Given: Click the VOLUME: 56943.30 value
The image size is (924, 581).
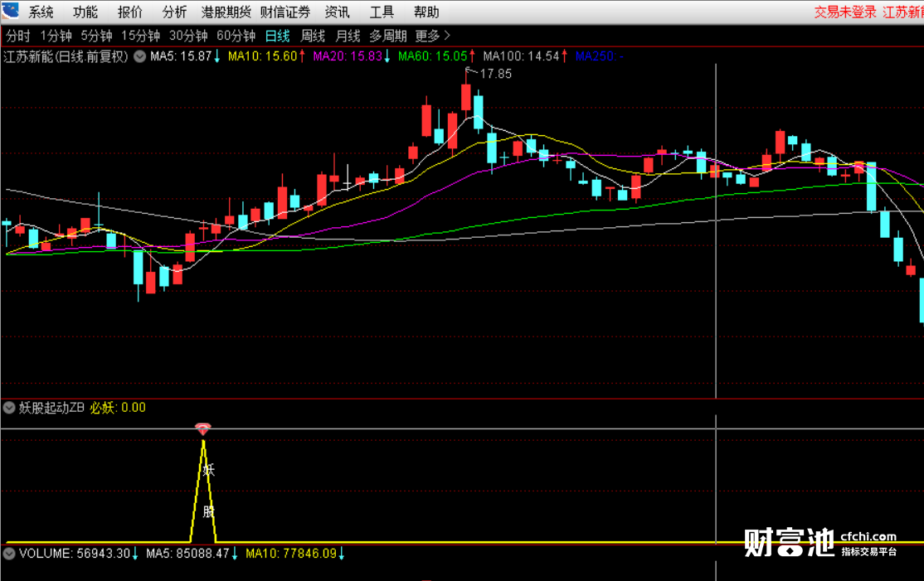Looking at the screenshot, I should pyautogui.click(x=78, y=554).
